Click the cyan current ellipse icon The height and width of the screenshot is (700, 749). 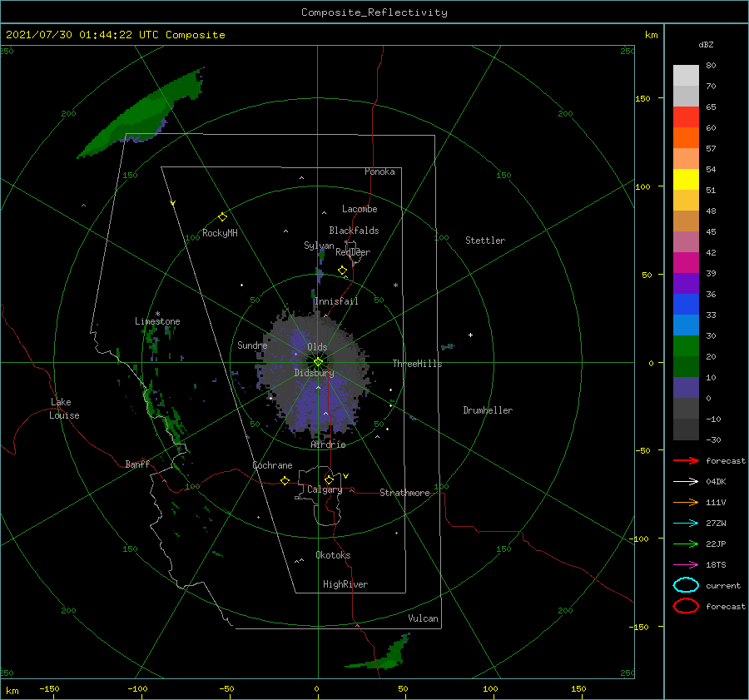[686, 585]
